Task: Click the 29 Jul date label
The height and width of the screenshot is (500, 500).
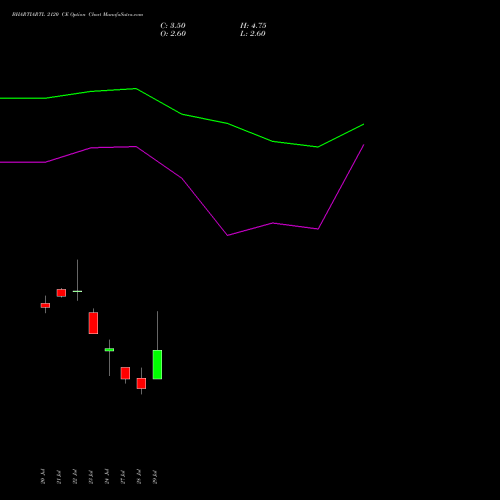Action: [x=155, y=476]
